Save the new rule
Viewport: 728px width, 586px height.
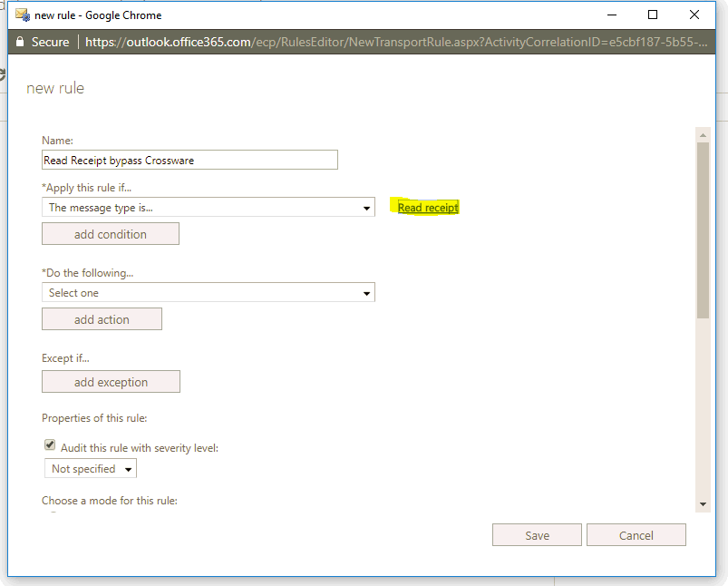click(x=538, y=535)
